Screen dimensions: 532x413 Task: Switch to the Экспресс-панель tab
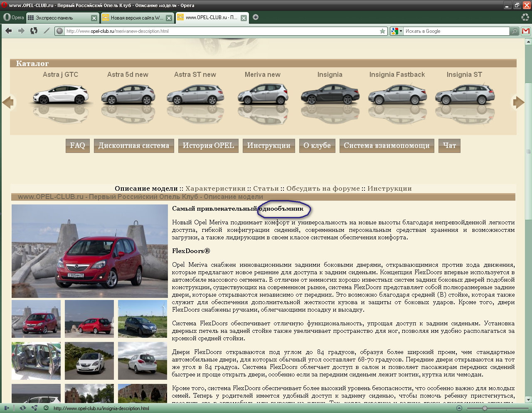(58, 18)
